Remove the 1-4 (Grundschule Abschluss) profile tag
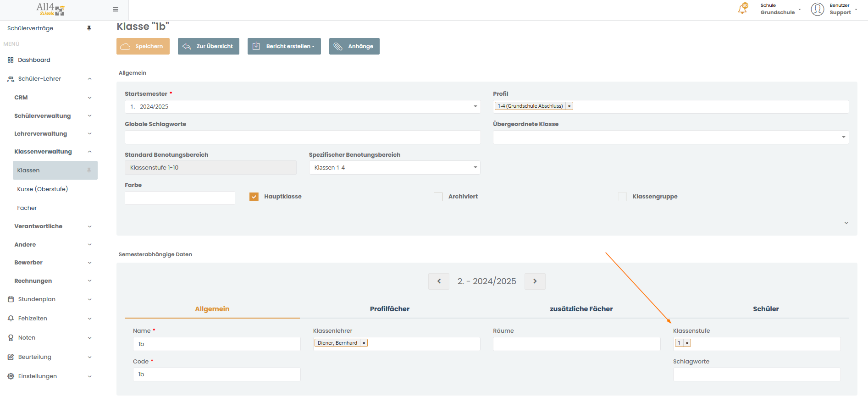The image size is (868, 407). coord(569,106)
